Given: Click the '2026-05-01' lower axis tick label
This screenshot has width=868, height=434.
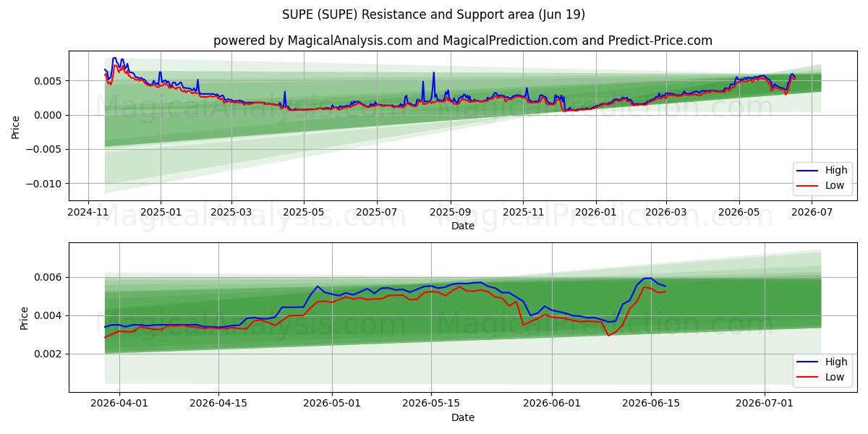Looking at the screenshot, I should [x=333, y=404].
